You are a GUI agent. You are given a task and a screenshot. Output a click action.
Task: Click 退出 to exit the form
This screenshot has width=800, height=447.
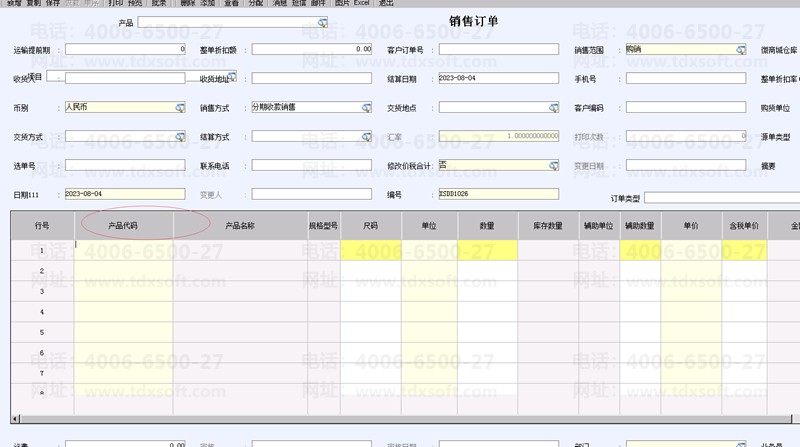(386, 3)
